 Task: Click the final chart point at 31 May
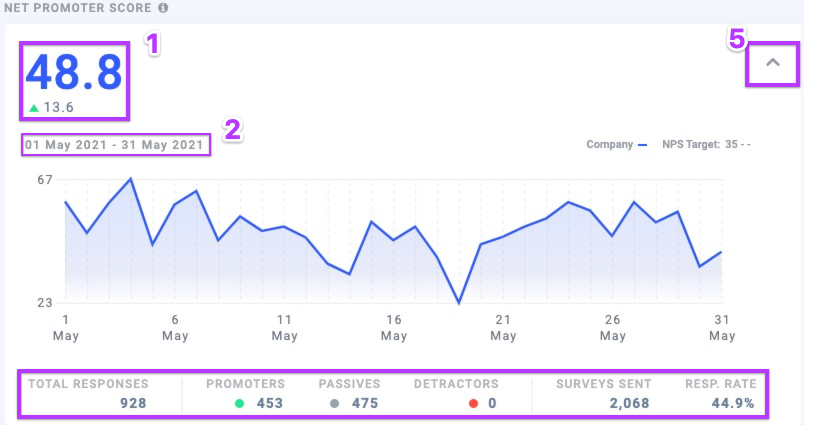(721, 252)
